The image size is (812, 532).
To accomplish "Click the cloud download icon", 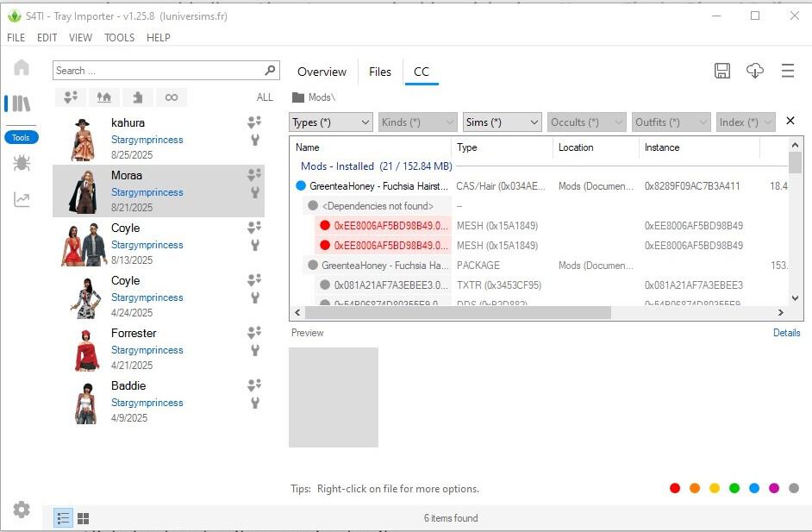I will tap(755, 72).
